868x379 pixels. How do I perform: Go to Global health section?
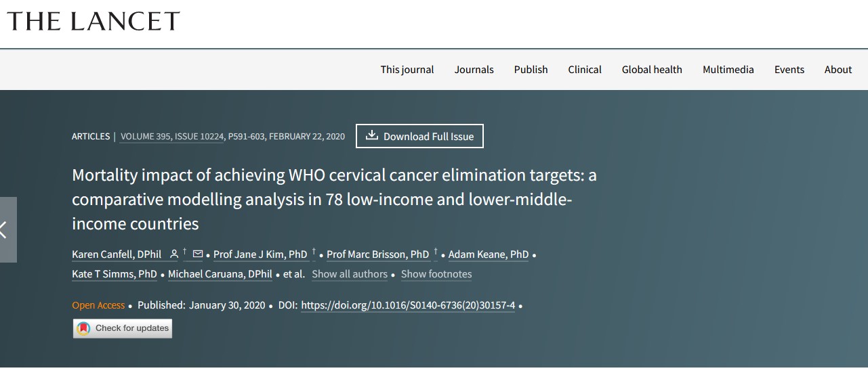click(652, 70)
